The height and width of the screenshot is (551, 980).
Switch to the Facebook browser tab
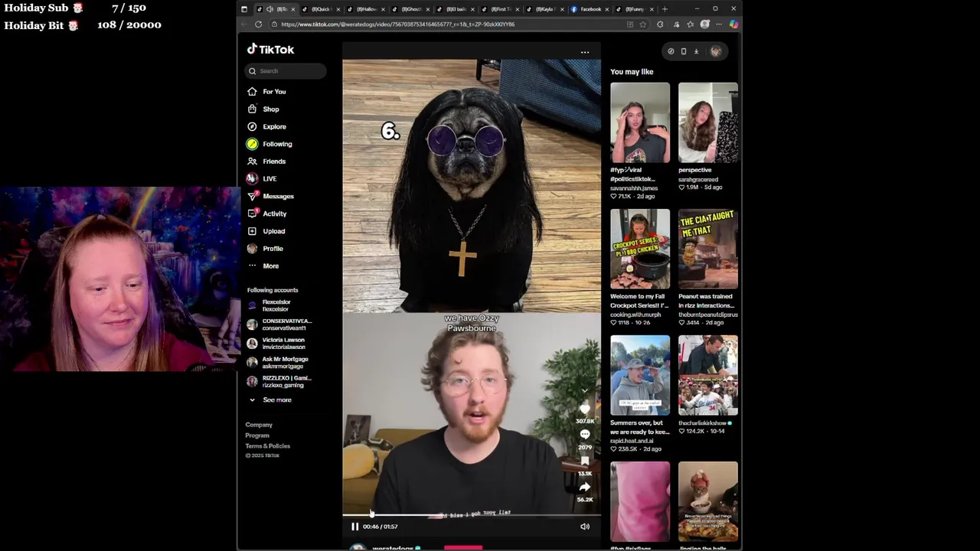[590, 9]
